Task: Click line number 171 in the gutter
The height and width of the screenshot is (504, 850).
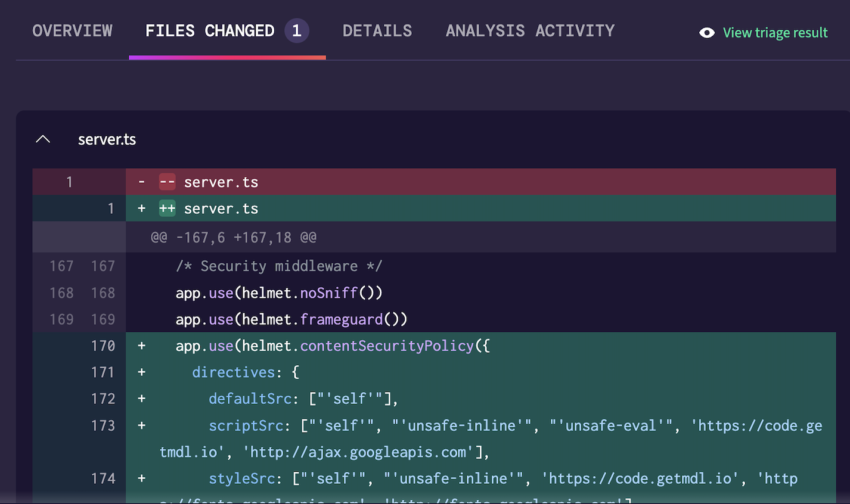Action: pos(103,372)
